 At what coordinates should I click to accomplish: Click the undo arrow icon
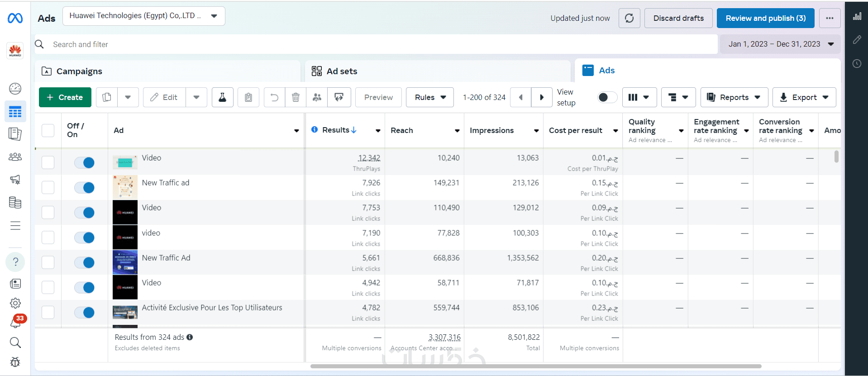pyautogui.click(x=274, y=97)
